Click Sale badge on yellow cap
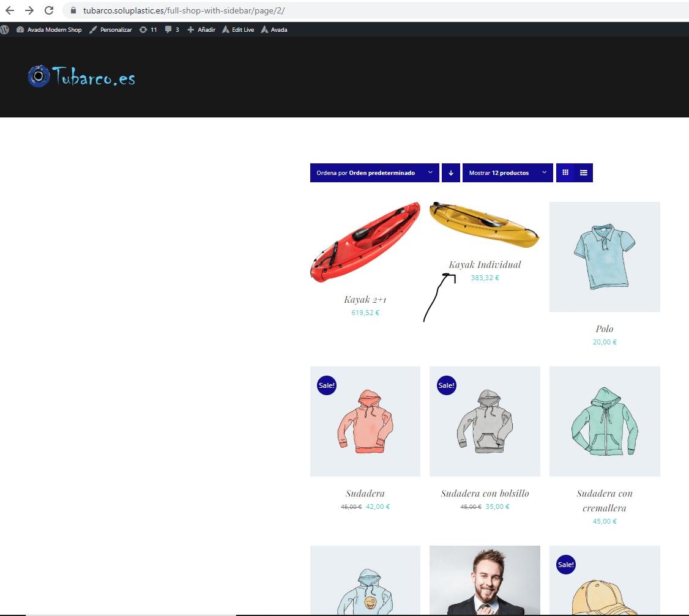Screen dimensions: 689x616 click(x=566, y=565)
